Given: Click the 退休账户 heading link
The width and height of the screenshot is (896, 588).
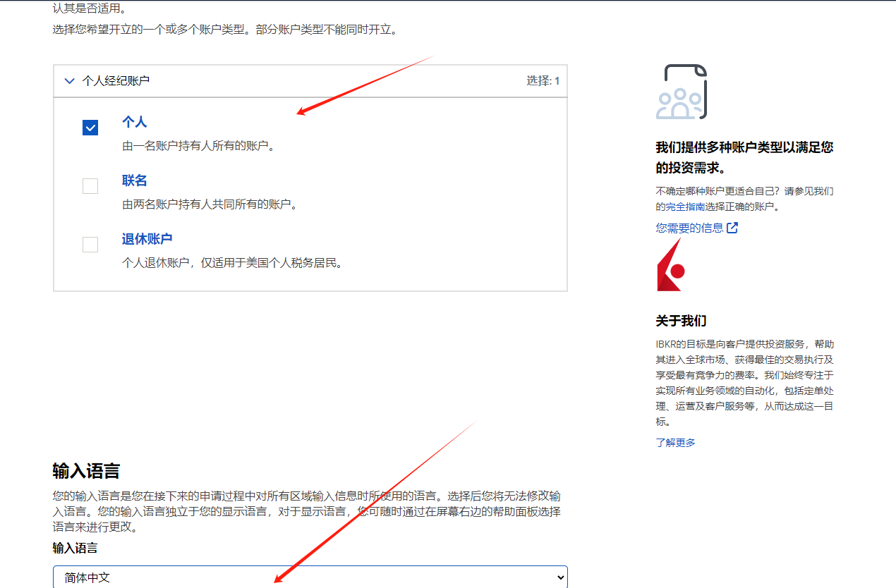Looking at the screenshot, I should (x=147, y=238).
